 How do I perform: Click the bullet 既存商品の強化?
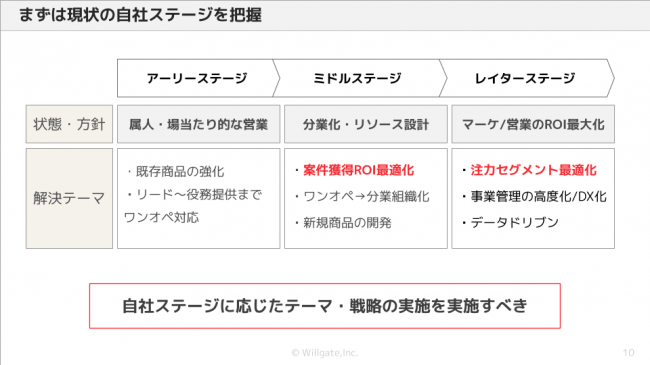pos(176,171)
